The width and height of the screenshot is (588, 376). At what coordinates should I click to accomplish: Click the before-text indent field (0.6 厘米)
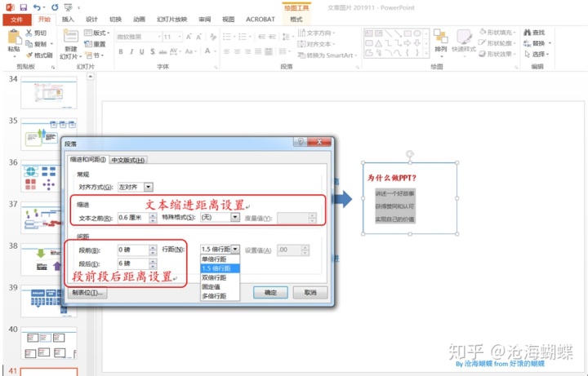pyautogui.click(x=133, y=217)
